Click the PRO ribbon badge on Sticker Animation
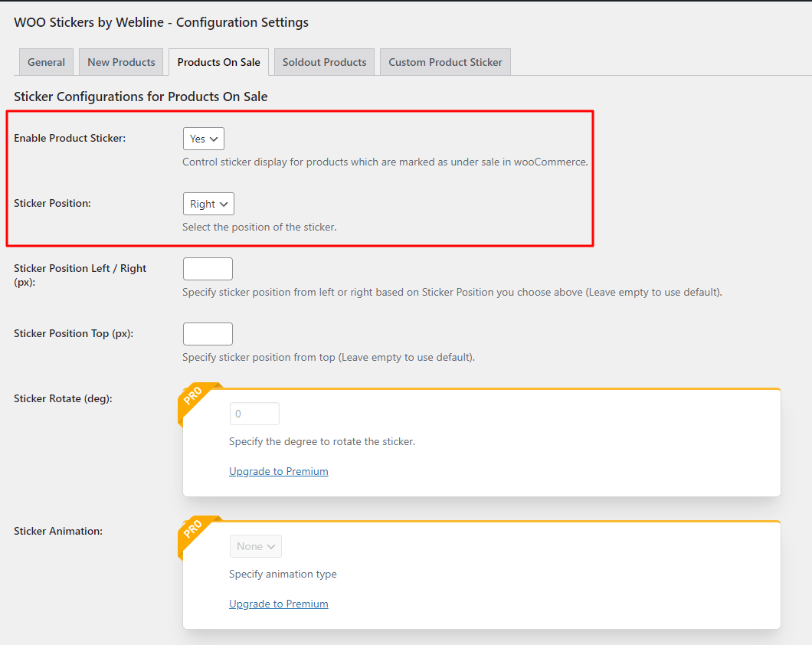 point(195,532)
